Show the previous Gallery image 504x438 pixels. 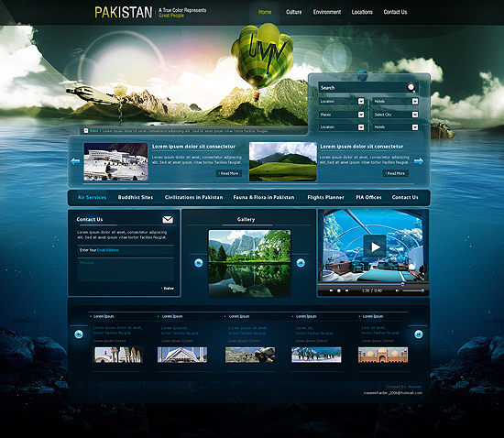point(199,263)
